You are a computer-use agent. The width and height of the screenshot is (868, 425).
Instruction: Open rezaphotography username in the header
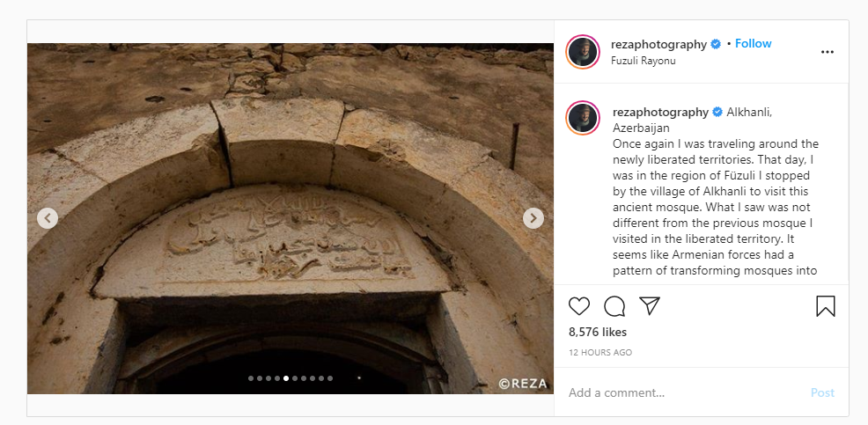click(x=658, y=44)
